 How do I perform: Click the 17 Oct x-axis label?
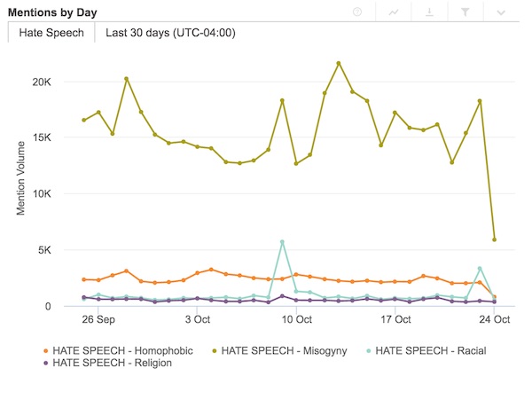(x=395, y=319)
